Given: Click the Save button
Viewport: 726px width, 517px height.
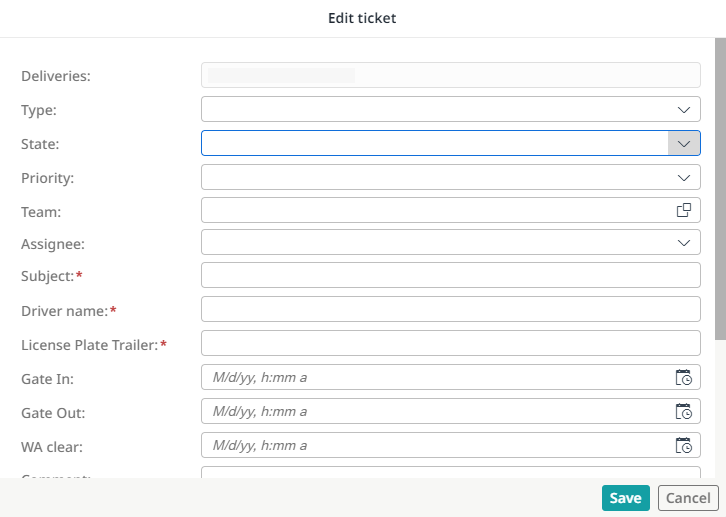Looking at the screenshot, I should click(626, 498).
